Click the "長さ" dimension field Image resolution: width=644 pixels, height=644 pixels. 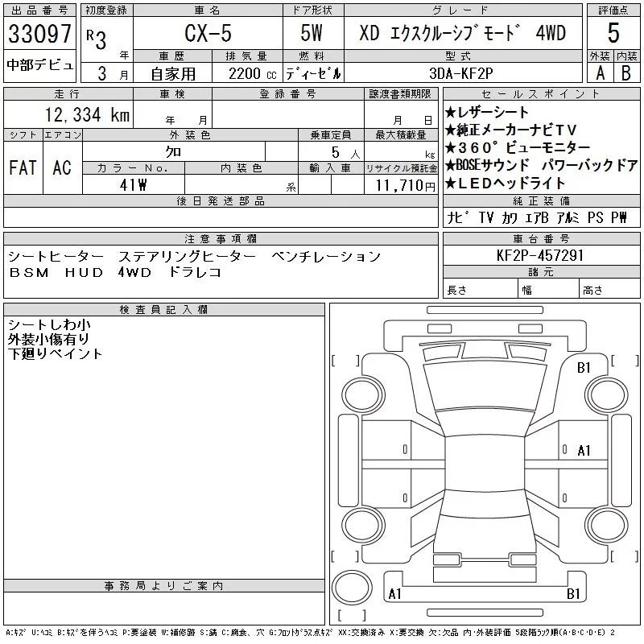tap(480, 290)
